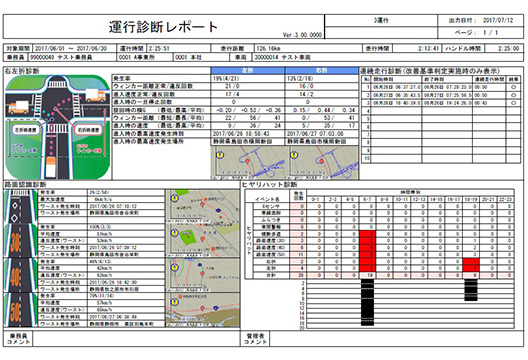This screenshot has width=528, height=360.
Task: Click the 30 speed road-marking image
Action: [21, 240]
